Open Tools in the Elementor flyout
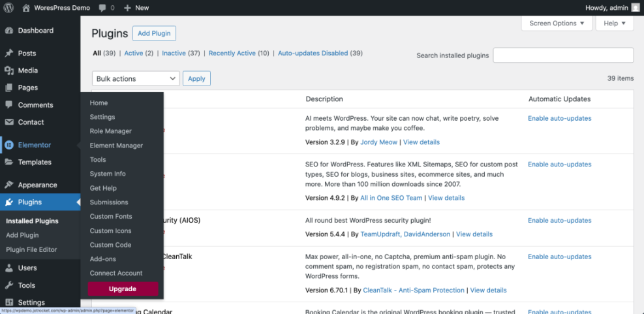The image size is (644, 314). [98, 159]
